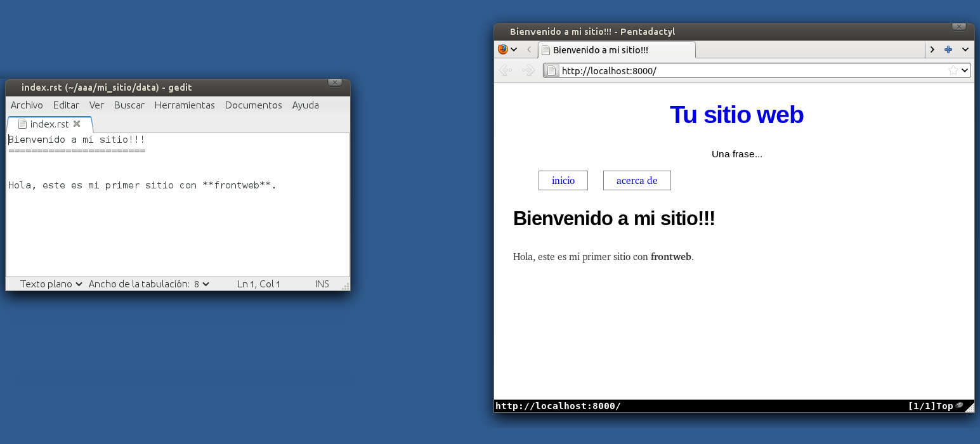Click the 'inicio' navigation link
980x444 pixels.
(x=563, y=180)
